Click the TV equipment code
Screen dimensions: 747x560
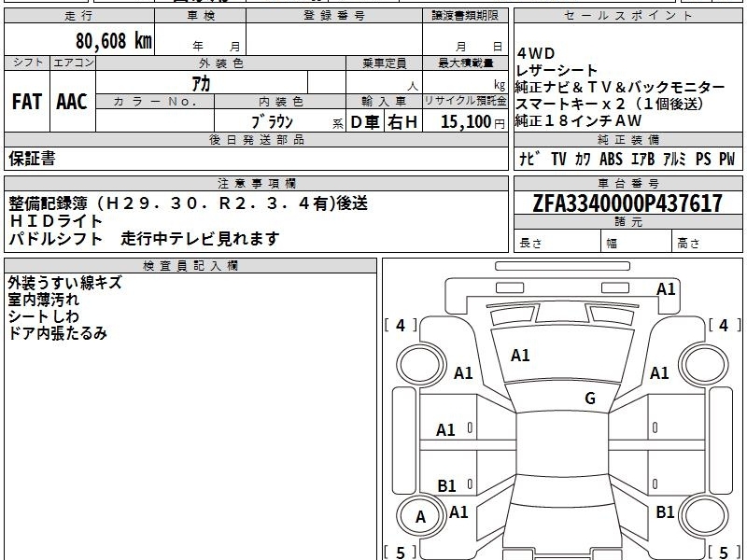558,159
